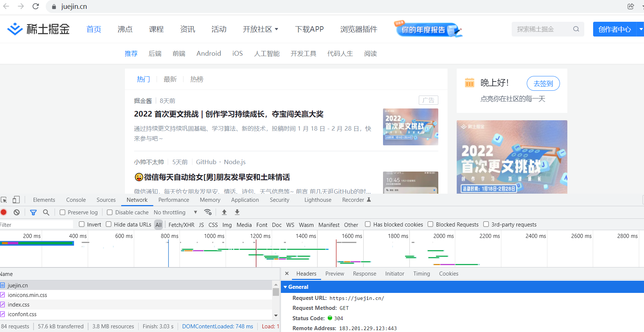This screenshot has width=644, height=332.
Task: Stop recording the network log
Action: (4, 212)
